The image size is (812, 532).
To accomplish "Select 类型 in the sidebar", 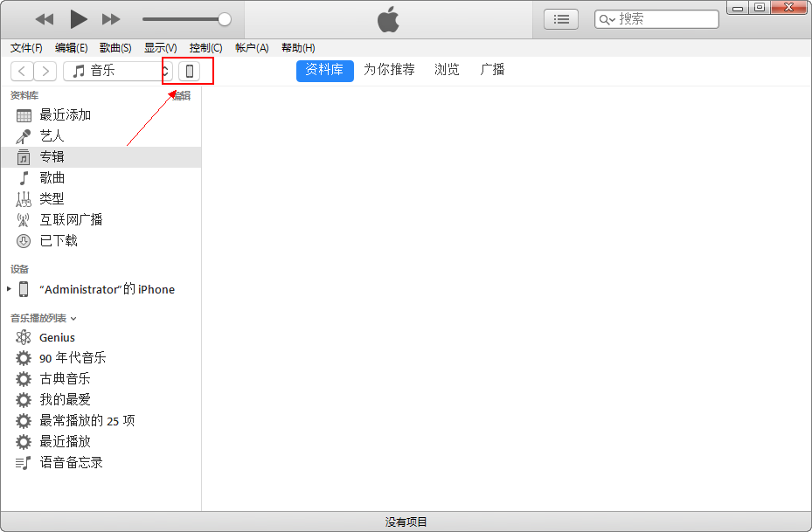I will coord(101,198).
